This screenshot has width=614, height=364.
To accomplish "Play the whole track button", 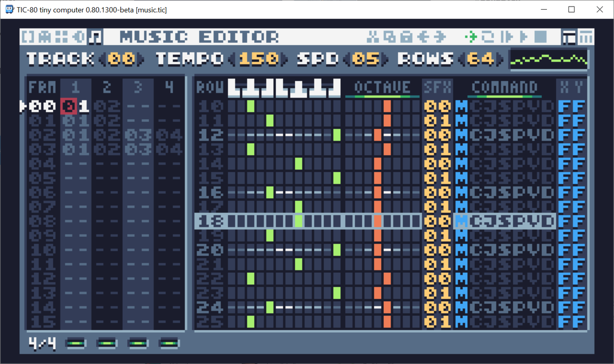I will click(x=523, y=37).
